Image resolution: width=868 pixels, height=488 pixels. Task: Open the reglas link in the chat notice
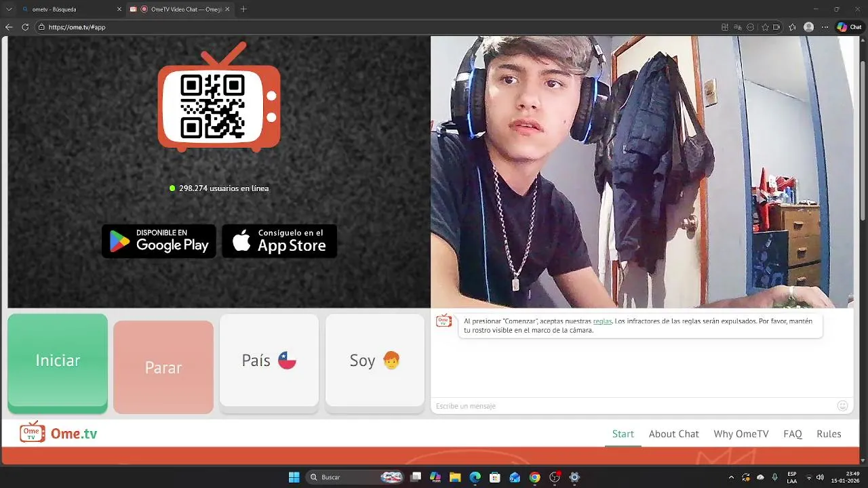click(x=602, y=321)
